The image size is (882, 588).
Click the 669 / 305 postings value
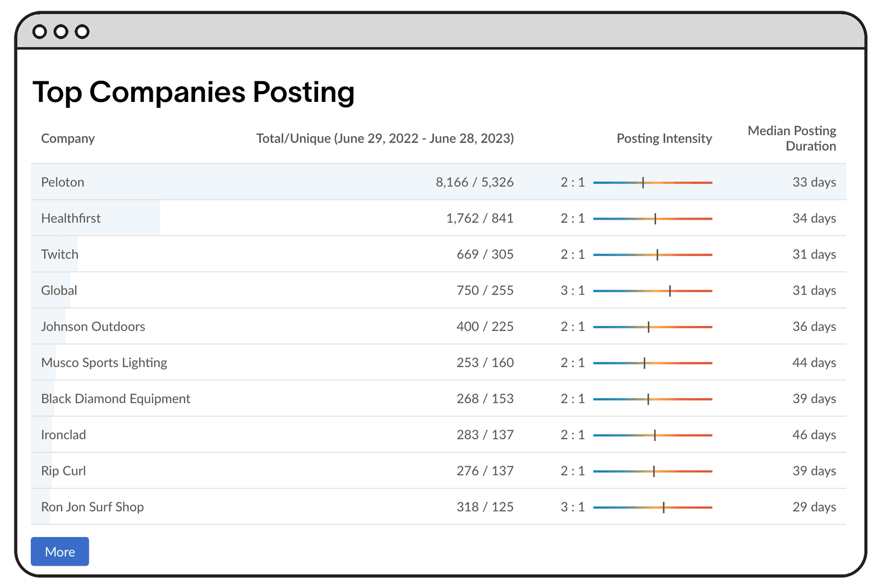485,254
